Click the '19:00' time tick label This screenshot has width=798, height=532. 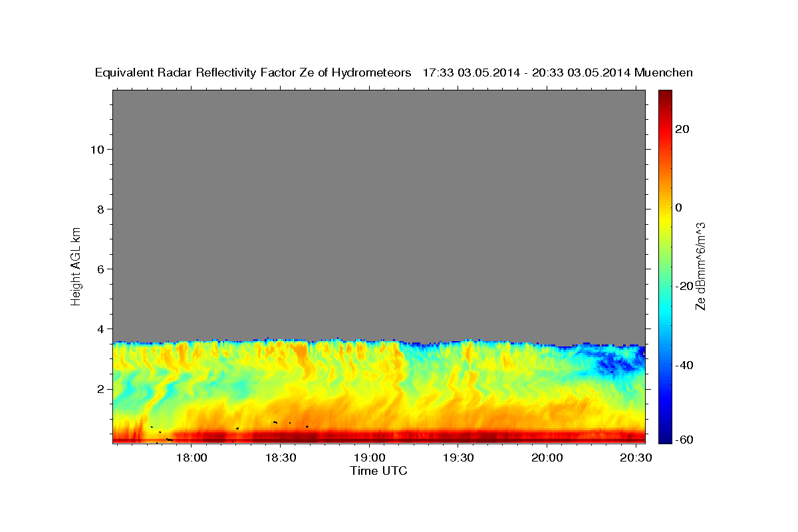coord(369,458)
